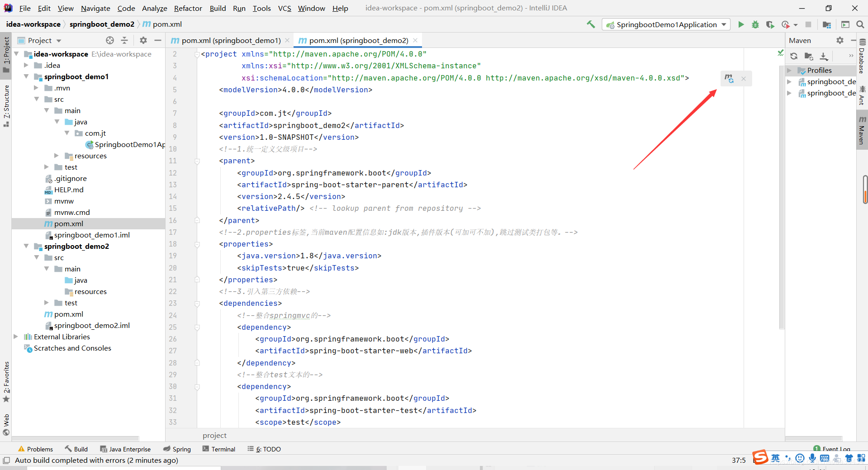Click cursor position 37:5 in status bar
The width and height of the screenshot is (868, 470).
point(739,460)
